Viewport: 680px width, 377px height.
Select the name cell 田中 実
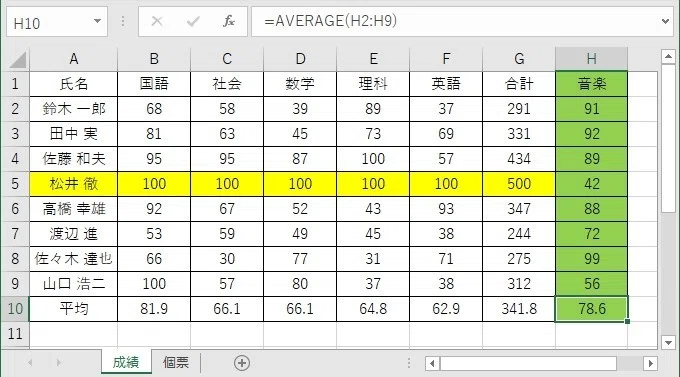pos(73,134)
